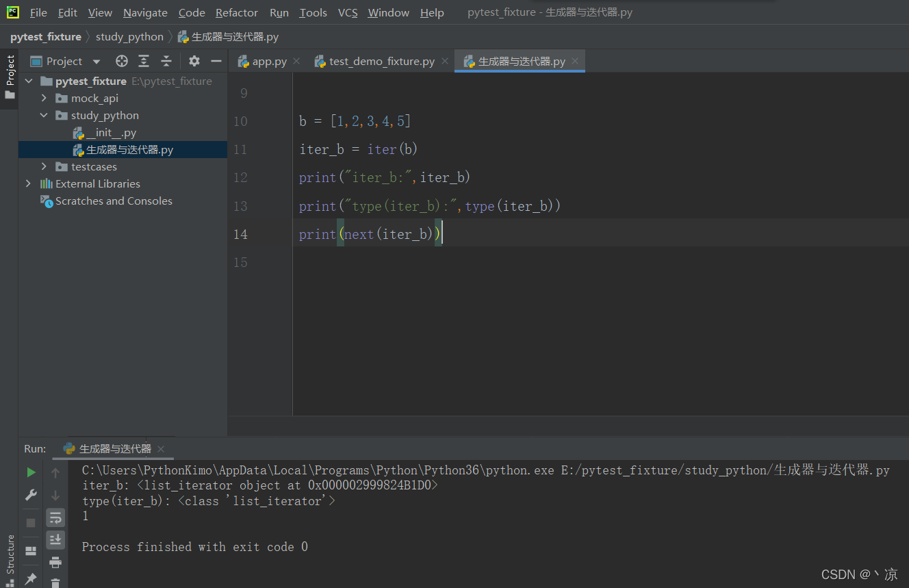The image size is (909, 588).
Task: Open the Window menu
Action: (389, 12)
